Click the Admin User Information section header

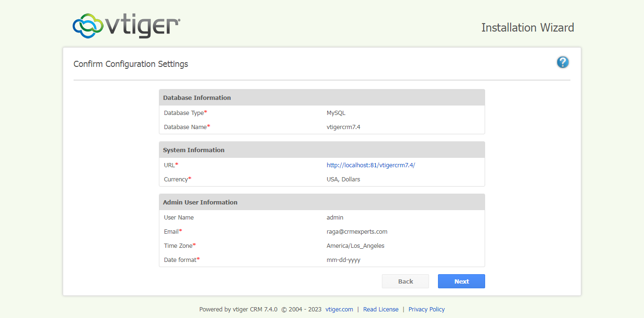coord(200,202)
